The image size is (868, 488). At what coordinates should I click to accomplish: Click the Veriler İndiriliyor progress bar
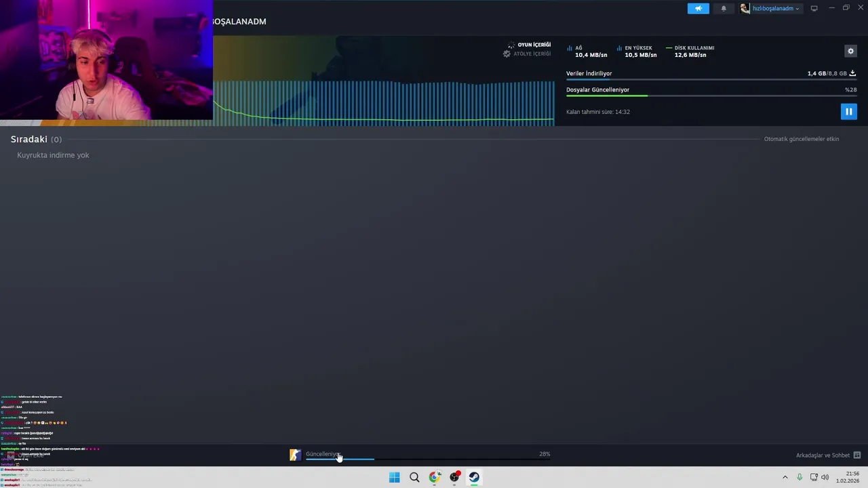coord(711,79)
